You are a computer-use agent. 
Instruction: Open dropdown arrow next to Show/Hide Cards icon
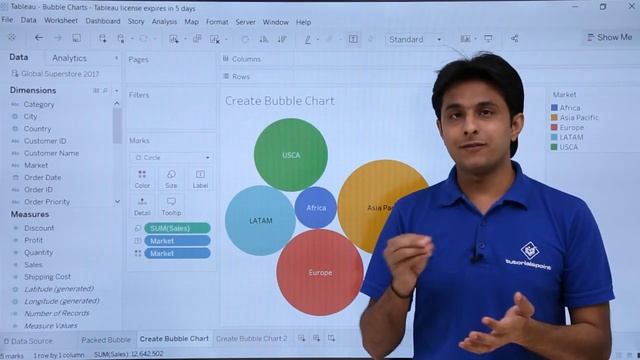(476, 39)
